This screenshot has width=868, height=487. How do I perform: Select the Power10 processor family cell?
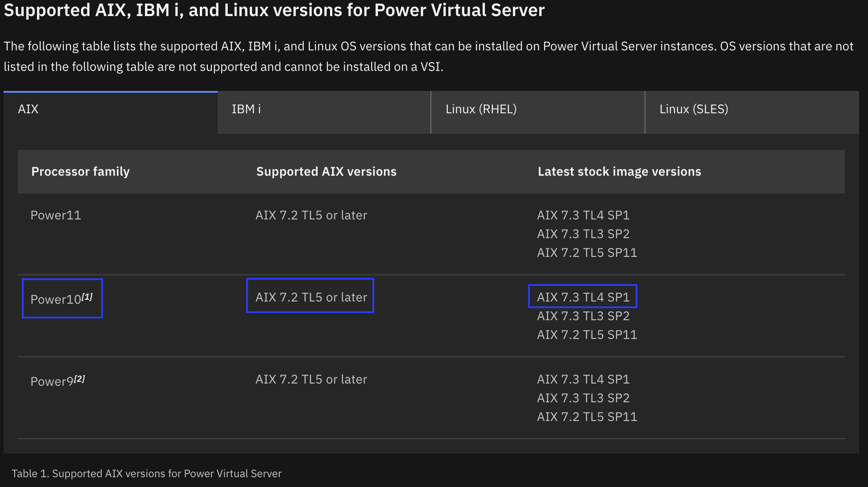pyautogui.click(x=62, y=298)
